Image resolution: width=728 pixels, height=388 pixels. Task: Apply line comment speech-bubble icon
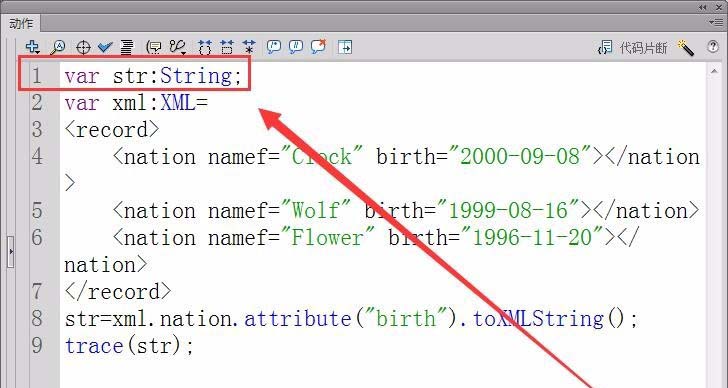point(296,47)
